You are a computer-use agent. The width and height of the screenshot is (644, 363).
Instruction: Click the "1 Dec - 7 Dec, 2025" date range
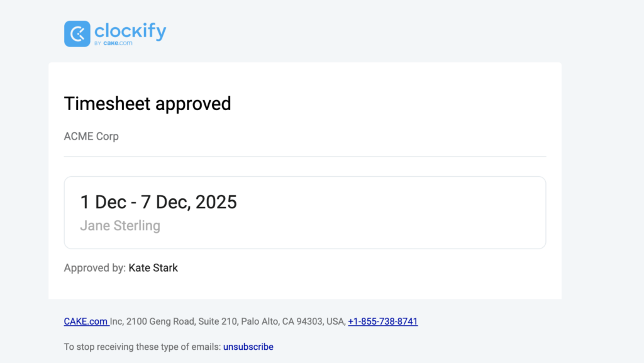158,202
